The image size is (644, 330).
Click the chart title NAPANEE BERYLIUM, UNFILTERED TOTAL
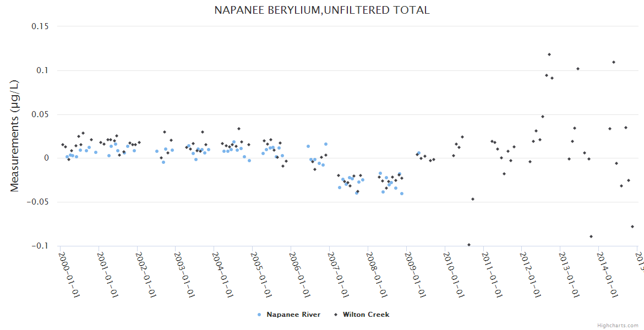(322, 10)
